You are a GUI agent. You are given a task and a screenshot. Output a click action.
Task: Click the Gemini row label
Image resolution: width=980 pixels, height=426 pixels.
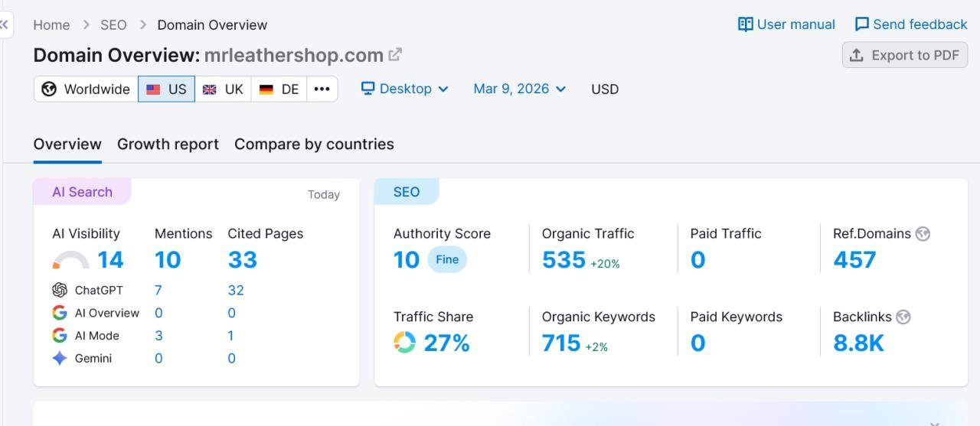pyautogui.click(x=93, y=358)
